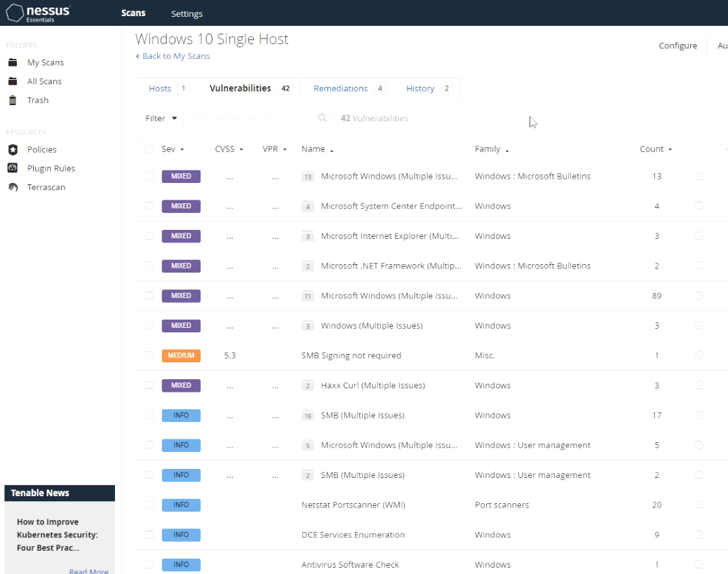Open the Settings menu in the top bar
Screen dimensions: 728x574
click(x=187, y=13)
